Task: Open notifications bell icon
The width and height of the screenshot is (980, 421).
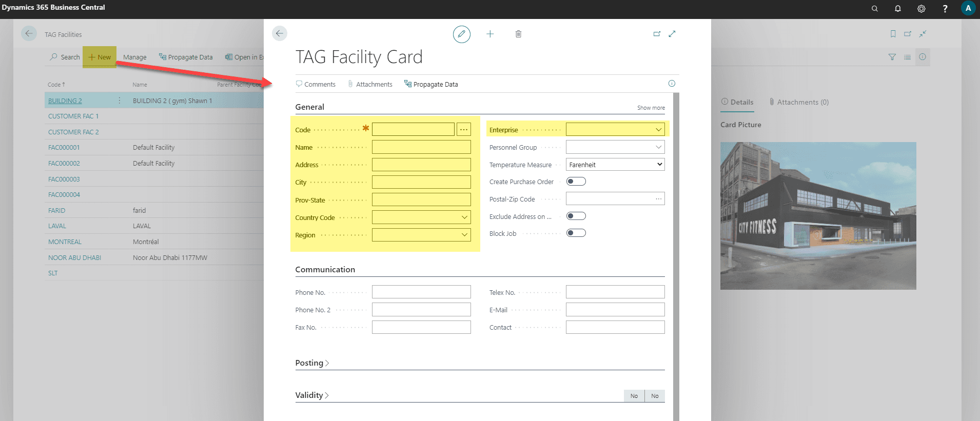Action: click(x=897, y=8)
